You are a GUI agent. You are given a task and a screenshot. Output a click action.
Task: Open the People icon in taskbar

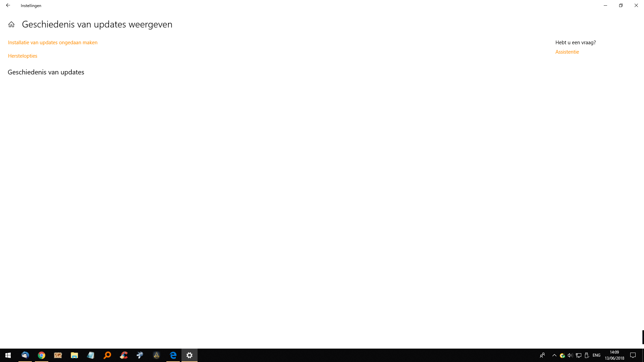pyautogui.click(x=542, y=355)
